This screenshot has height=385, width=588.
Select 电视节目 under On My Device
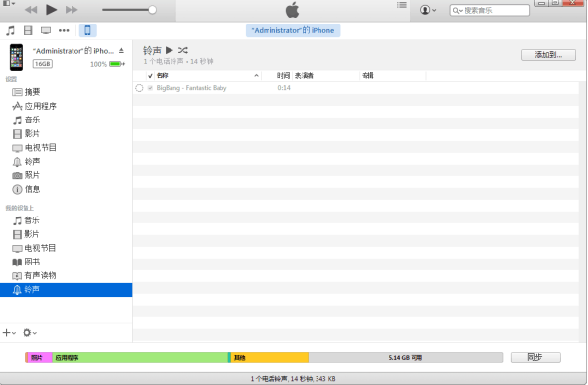click(33, 248)
